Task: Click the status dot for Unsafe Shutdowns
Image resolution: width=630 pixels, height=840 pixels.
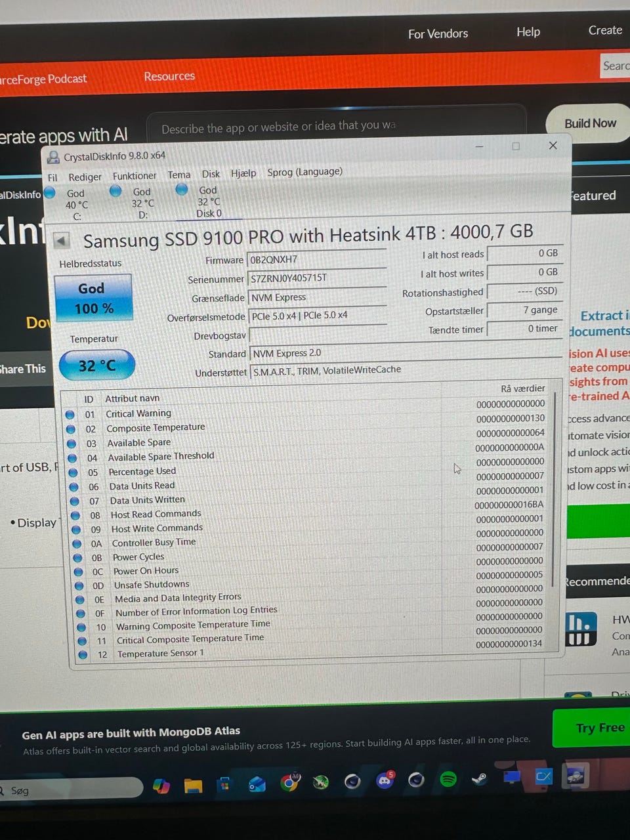Action: pos(79,585)
